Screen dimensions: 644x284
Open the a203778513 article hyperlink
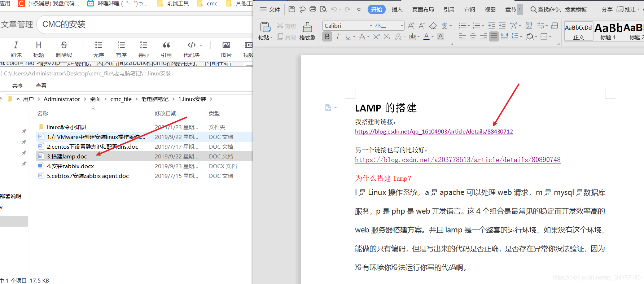coord(457,160)
